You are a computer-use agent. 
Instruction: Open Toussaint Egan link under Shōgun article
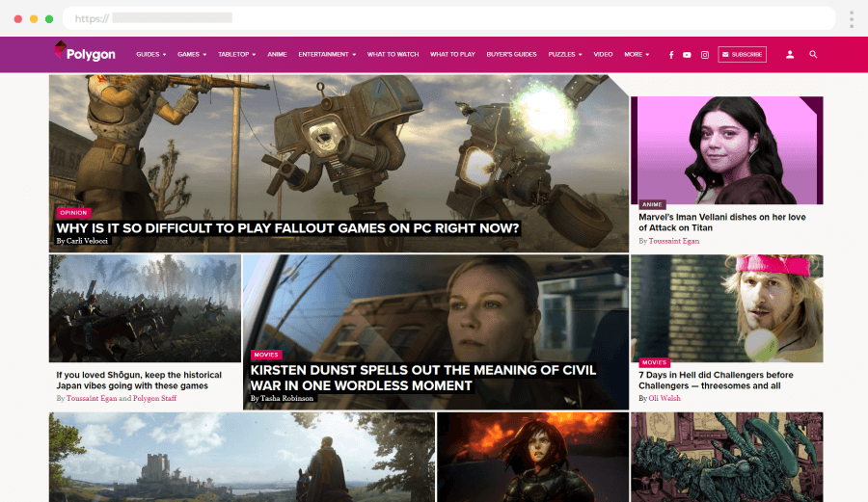92,398
